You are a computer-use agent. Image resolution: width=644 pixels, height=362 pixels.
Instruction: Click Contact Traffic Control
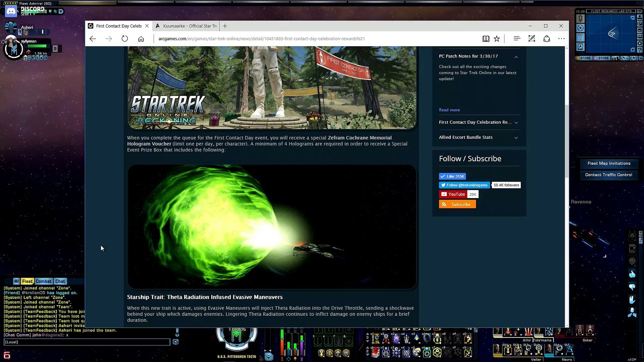[x=609, y=175]
